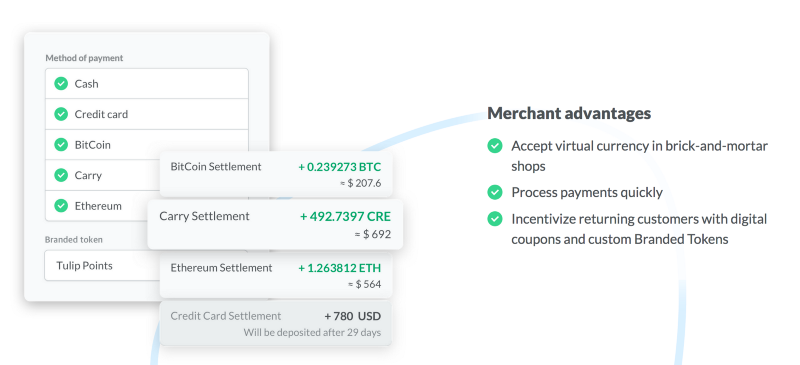Toggle the BitCoin green checkmark
The height and width of the screenshot is (365, 800).
pyautogui.click(x=61, y=144)
